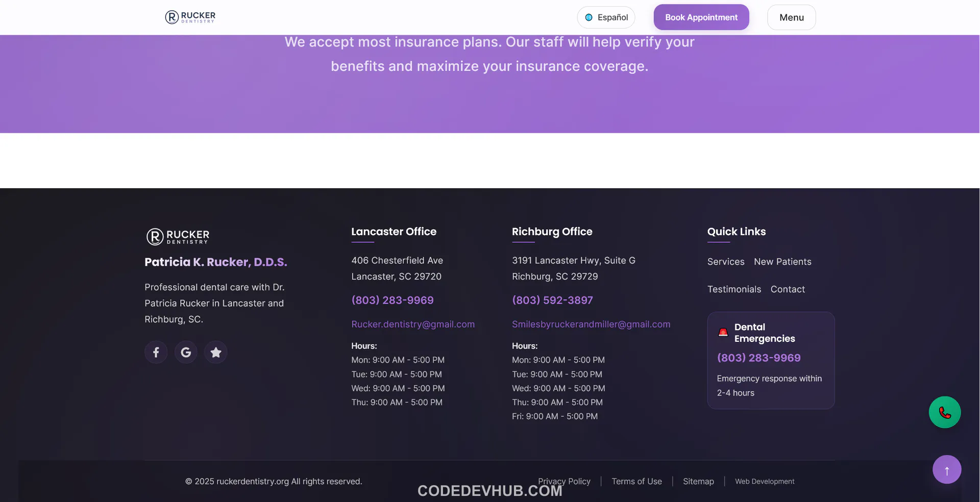Click the Rucker Dentistry footer logo
The width and height of the screenshot is (980, 502).
click(x=178, y=237)
